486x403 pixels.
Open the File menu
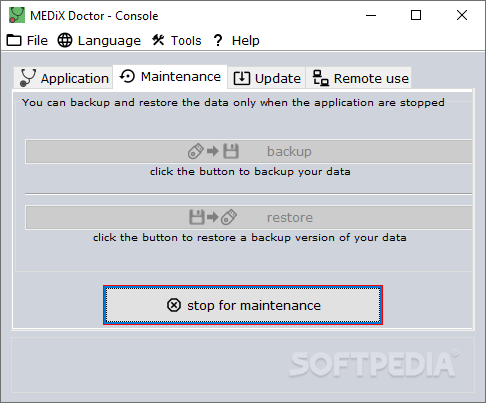(27, 41)
